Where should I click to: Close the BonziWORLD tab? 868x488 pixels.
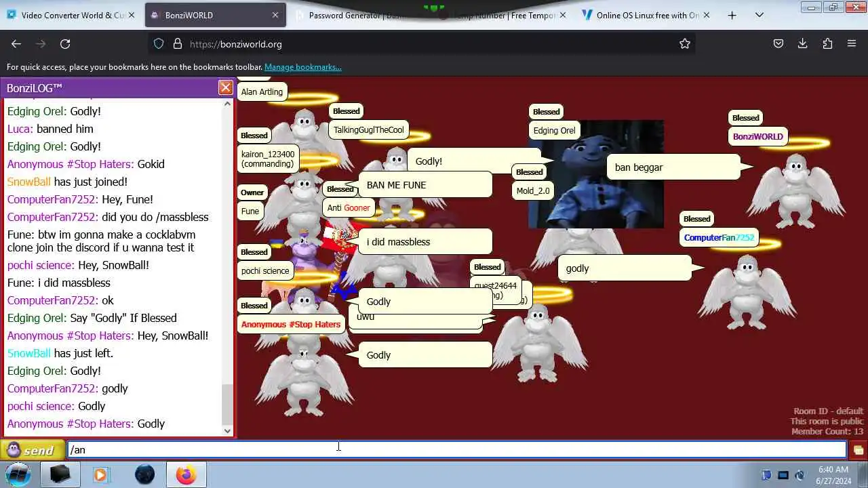click(275, 15)
